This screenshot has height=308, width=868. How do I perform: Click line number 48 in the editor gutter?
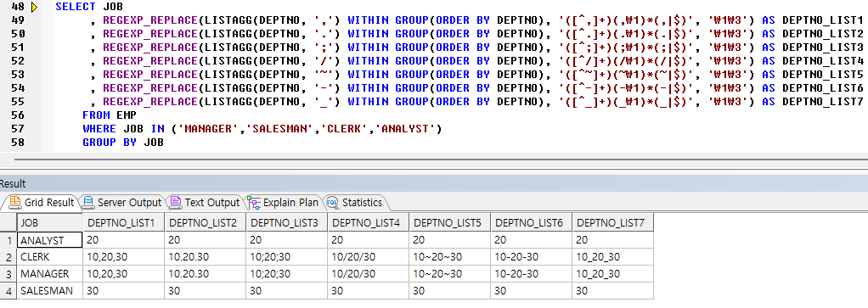19,7
